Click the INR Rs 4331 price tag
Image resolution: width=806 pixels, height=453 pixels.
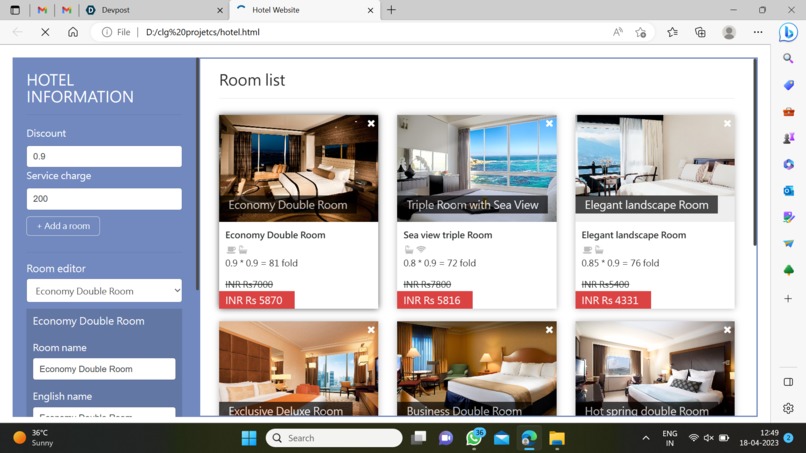(x=613, y=300)
